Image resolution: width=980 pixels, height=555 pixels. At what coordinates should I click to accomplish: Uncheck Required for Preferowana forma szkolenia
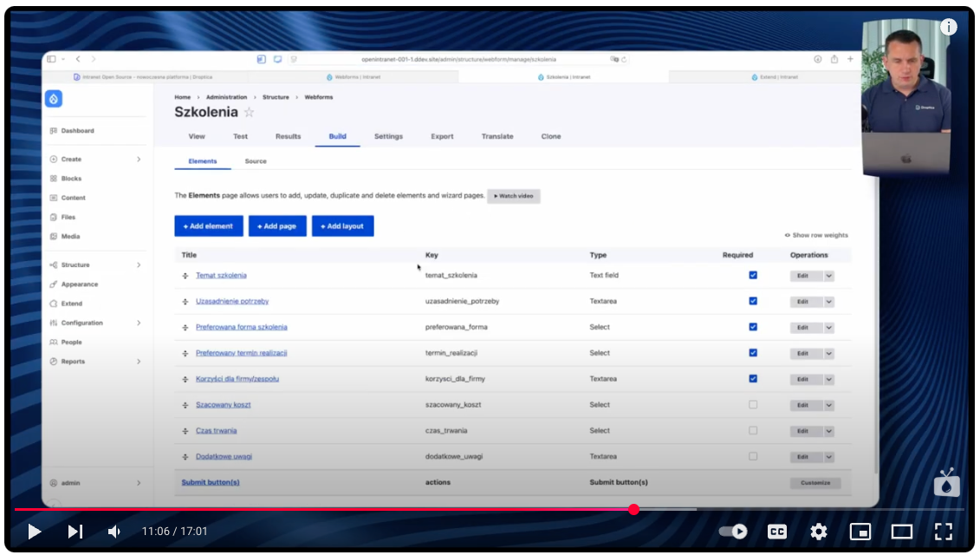pyautogui.click(x=753, y=327)
